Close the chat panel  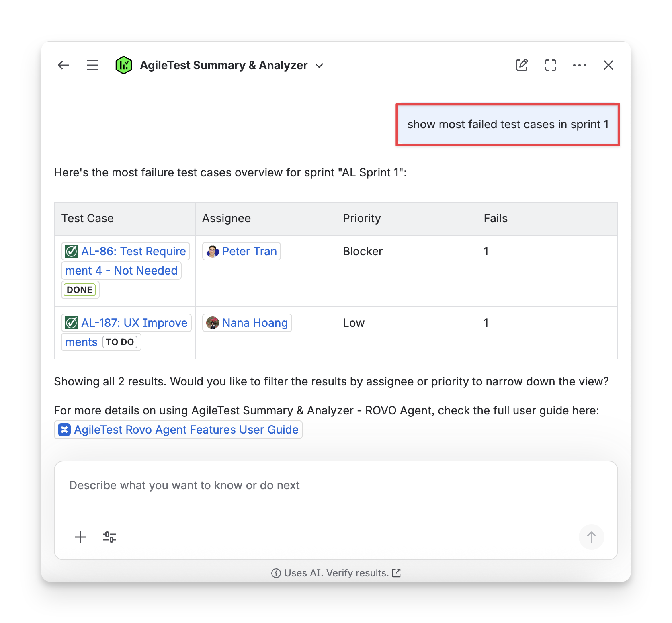608,65
